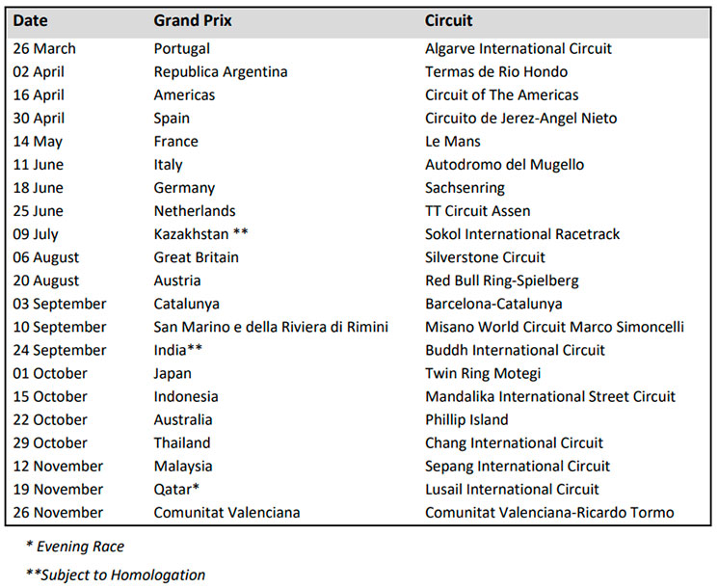This screenshot has height=588, width=718.
Task: Select the 26 March date cell
Action: click(44, 48)
